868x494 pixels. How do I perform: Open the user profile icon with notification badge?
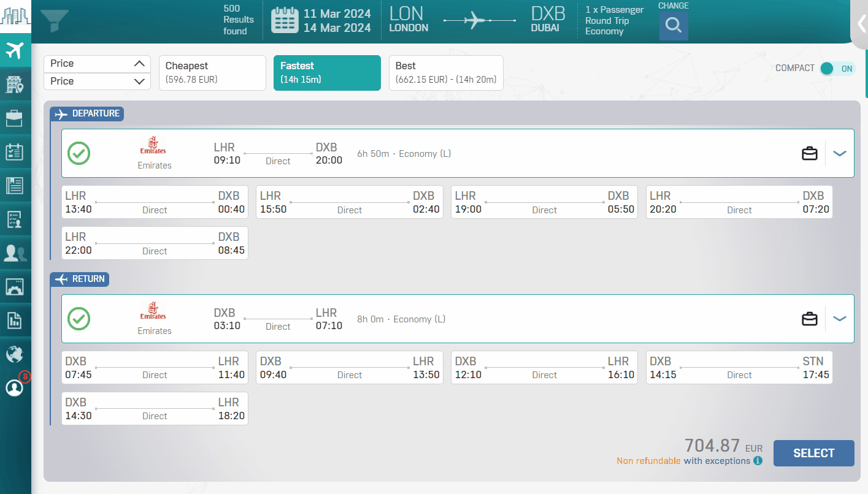pyautogui.click(x=15, y=387)
